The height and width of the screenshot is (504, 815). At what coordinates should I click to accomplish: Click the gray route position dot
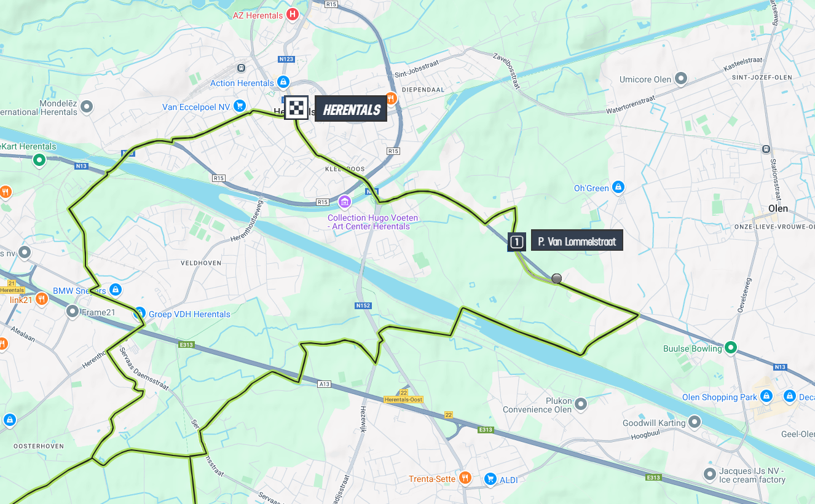click(x=557, y=278)
